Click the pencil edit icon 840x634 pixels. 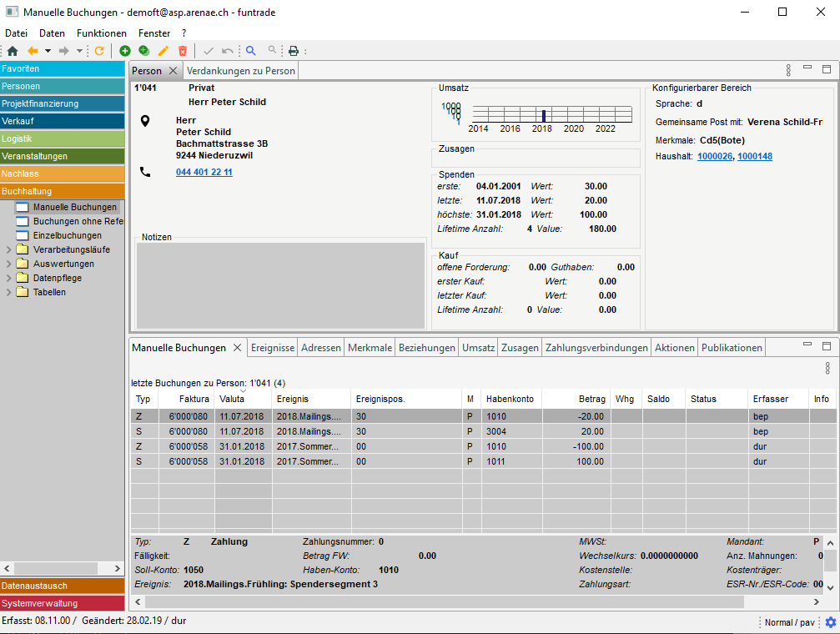click(x=163, y=51)
